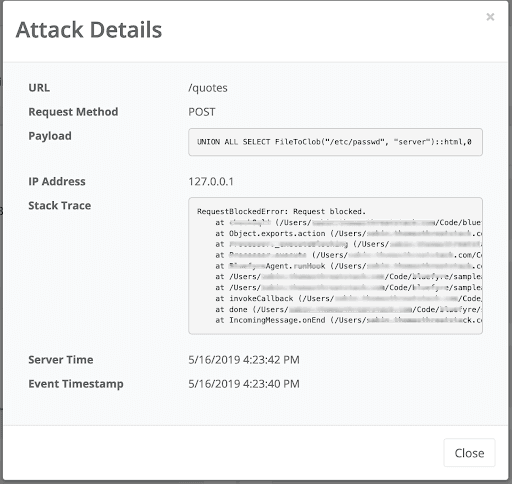Viewport: 512px width, 484px height.
Task: Click the Event Timestamp label
Action: tap(76, 384)
